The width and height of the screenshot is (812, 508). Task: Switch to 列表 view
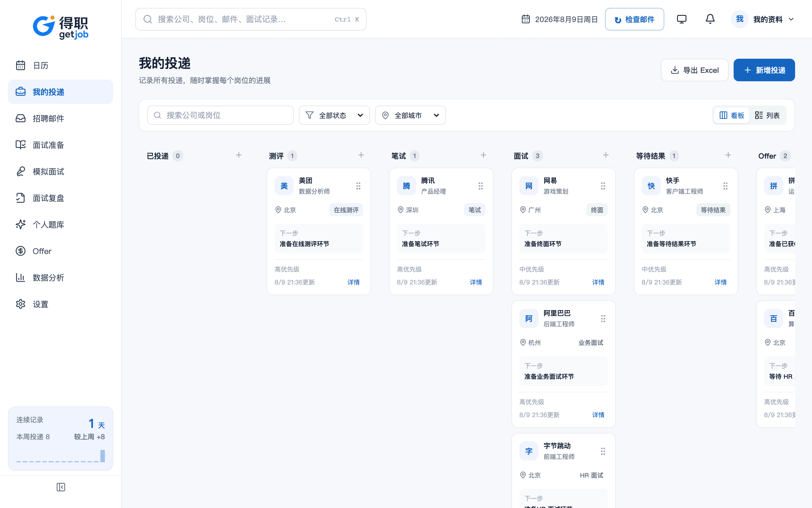point(767,115)
